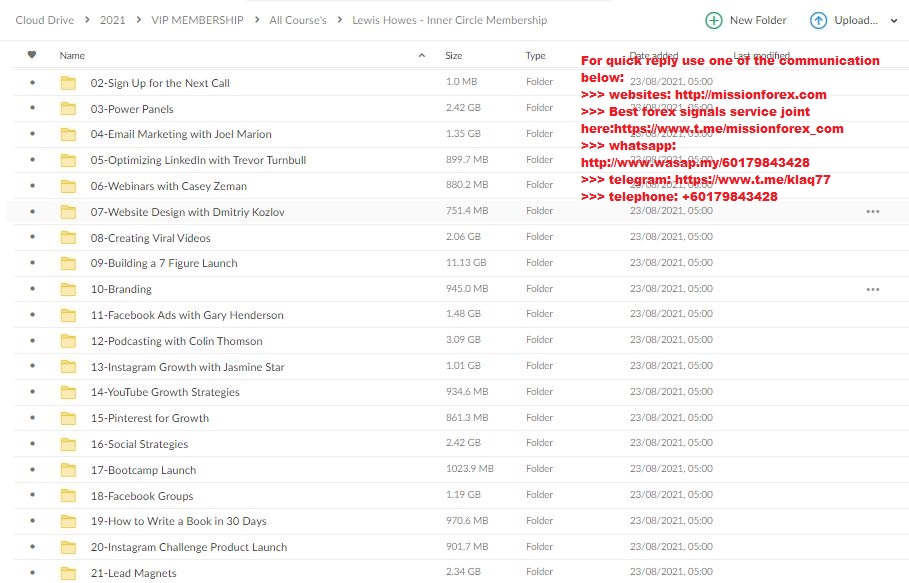Select 13-Instagram Growth with Jasmine Star name
Screen dimensions: 909x583
tap(187, 367)
